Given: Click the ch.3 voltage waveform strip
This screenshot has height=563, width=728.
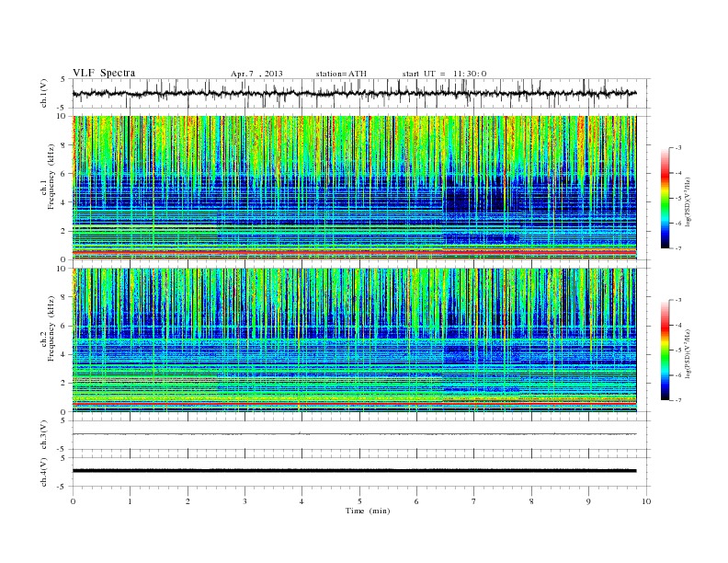Looking at the screenshot, I should [x=361, y=434].
